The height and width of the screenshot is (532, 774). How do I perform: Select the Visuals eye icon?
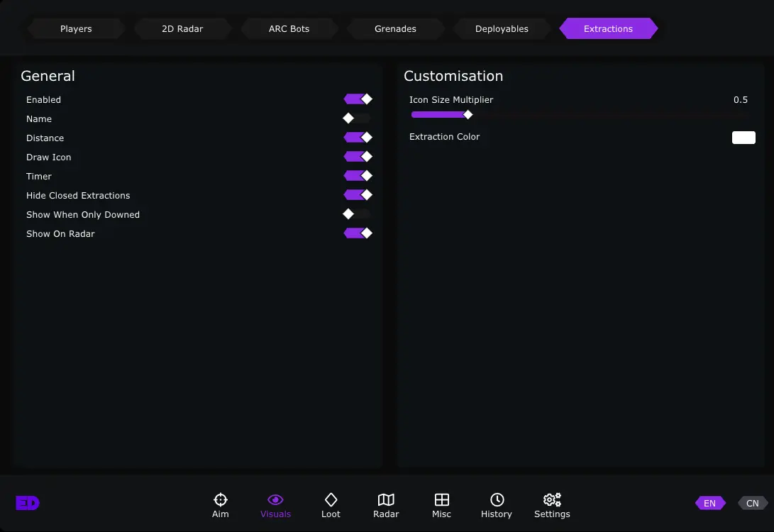[x=275, y=505]
